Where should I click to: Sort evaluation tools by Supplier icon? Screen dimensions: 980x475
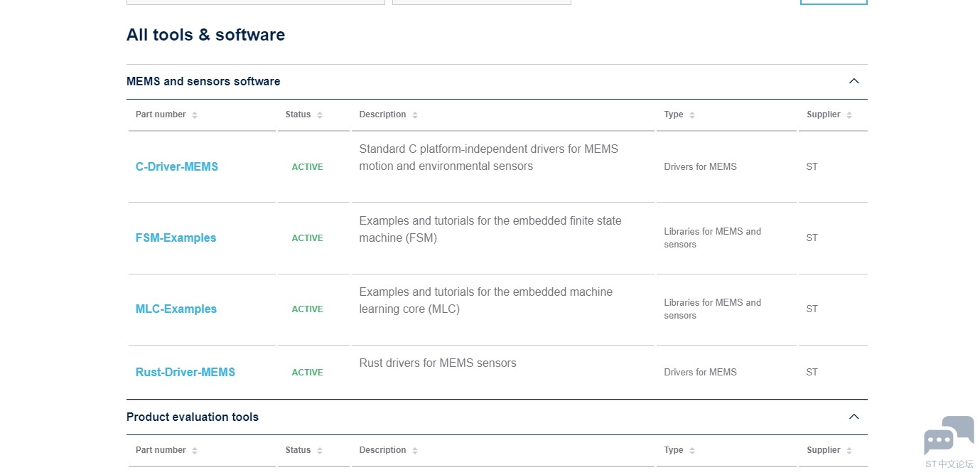[x=849, y=451]
